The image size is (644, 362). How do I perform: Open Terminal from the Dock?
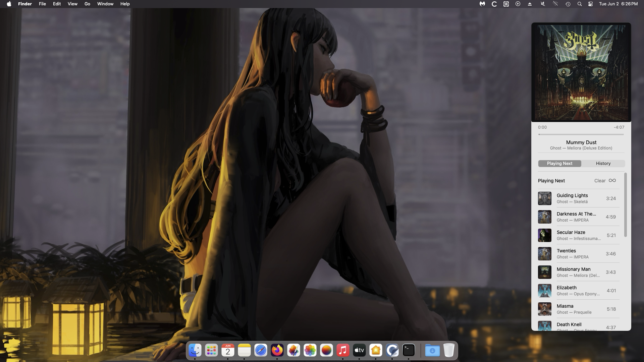pos(409,351)
